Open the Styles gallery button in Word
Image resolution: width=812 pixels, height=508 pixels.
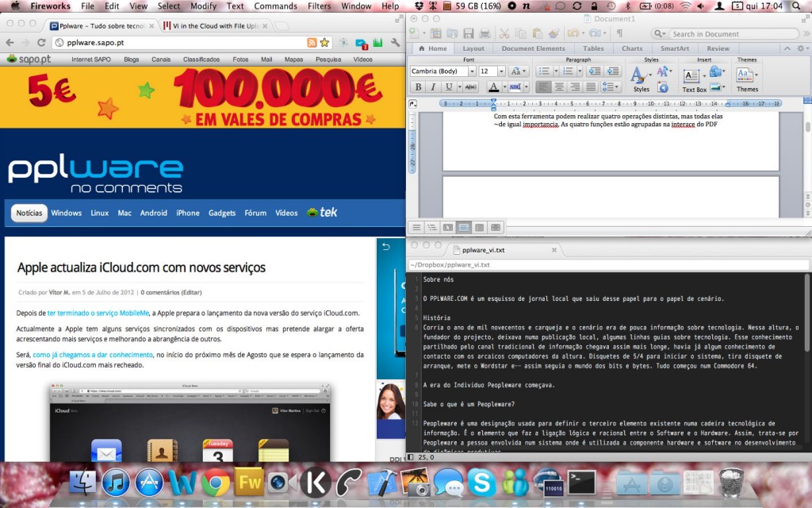point(641,79)
